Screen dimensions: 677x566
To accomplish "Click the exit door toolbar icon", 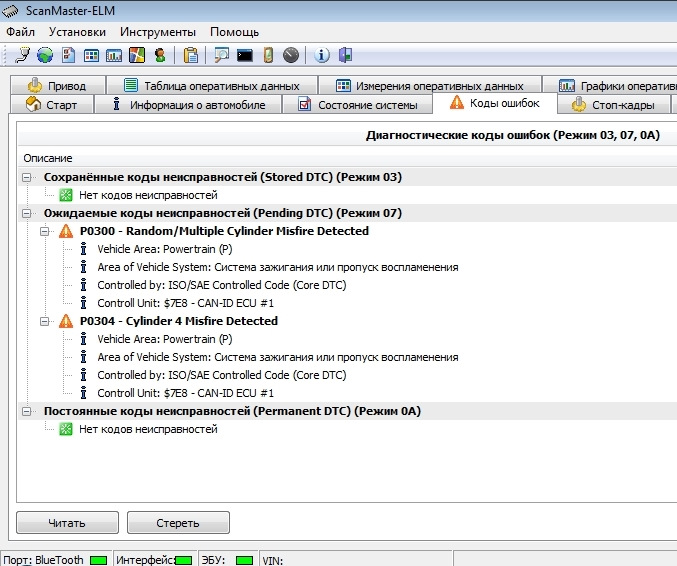I will click(345, 55).
